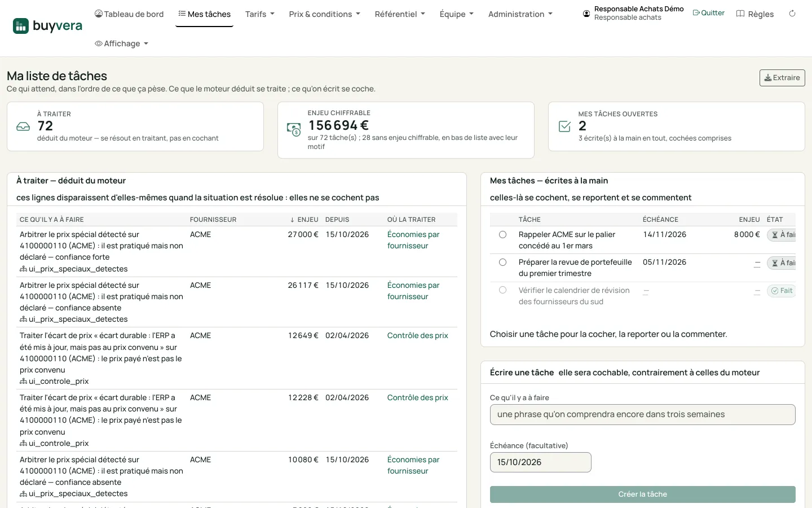Image resolution: width=812 pixels, height=508 pixels.
Task: Expand the Affichage dropdown
Action: 121,43
